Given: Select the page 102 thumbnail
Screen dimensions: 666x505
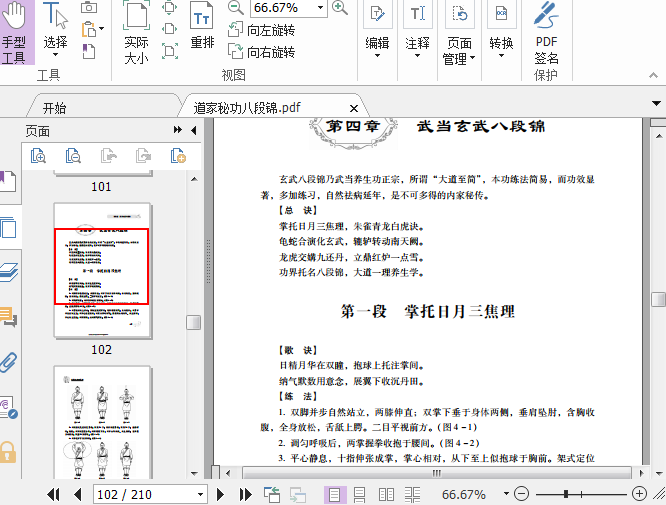Looking at the screenshot, I should 102,270.
